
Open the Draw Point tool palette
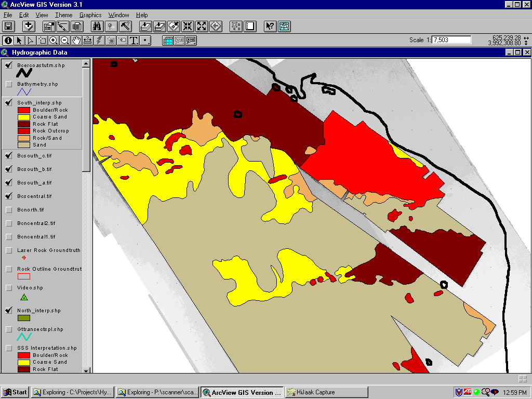coord(145,40)
